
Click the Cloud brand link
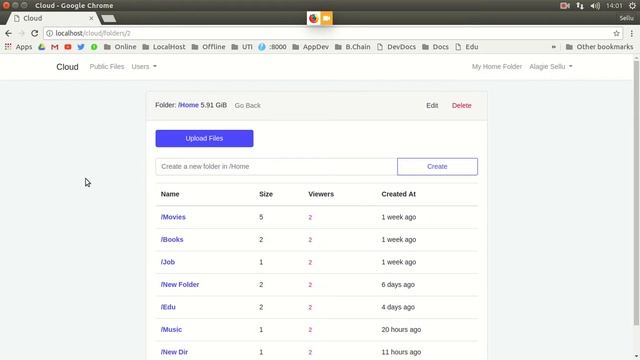pos(67,67)
